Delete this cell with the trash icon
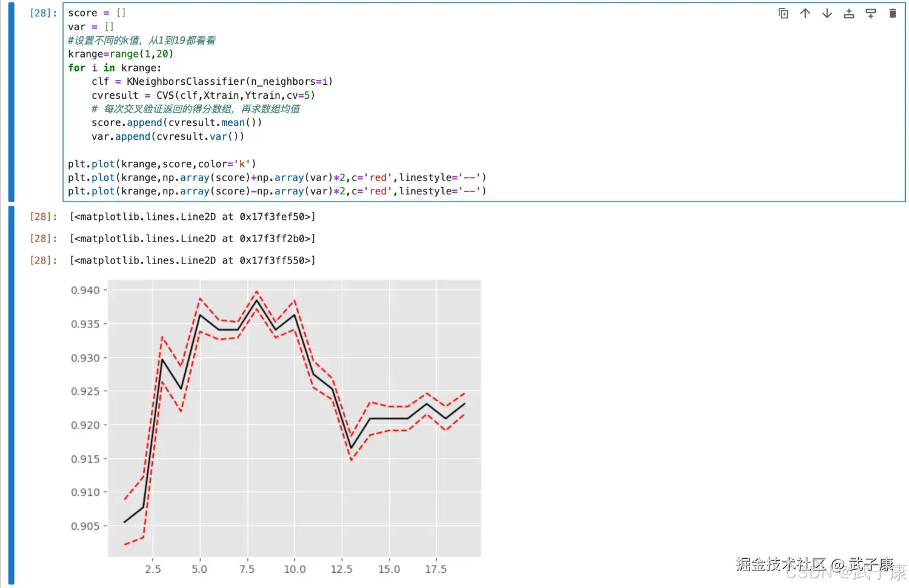The image size is (909, 588). click(892, 13)
